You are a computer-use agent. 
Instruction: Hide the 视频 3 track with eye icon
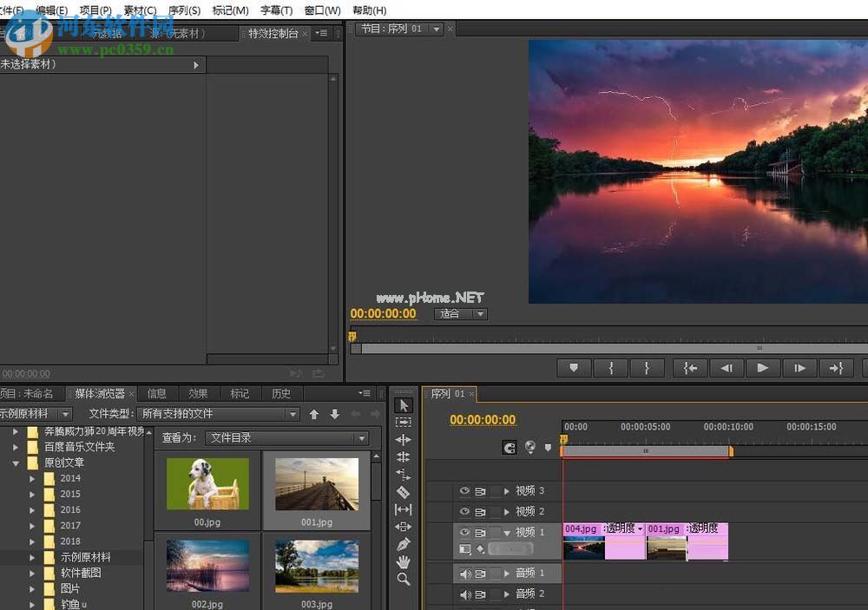464,491
